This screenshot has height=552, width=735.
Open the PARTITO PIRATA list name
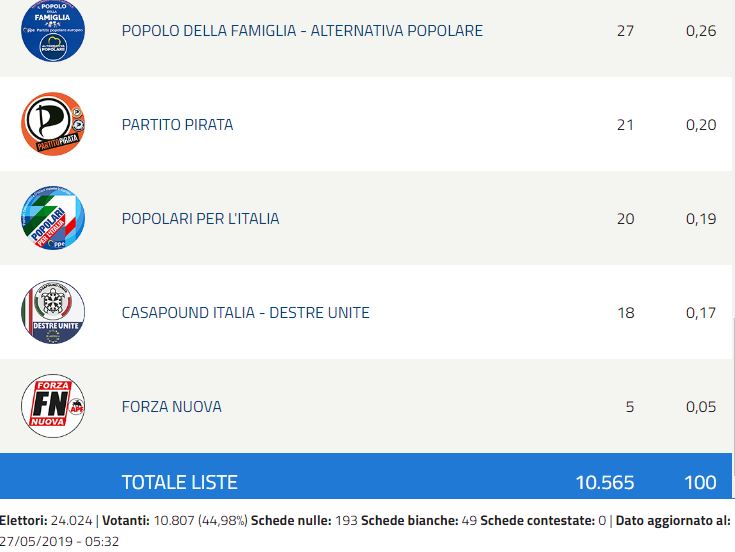pos(177,125)
